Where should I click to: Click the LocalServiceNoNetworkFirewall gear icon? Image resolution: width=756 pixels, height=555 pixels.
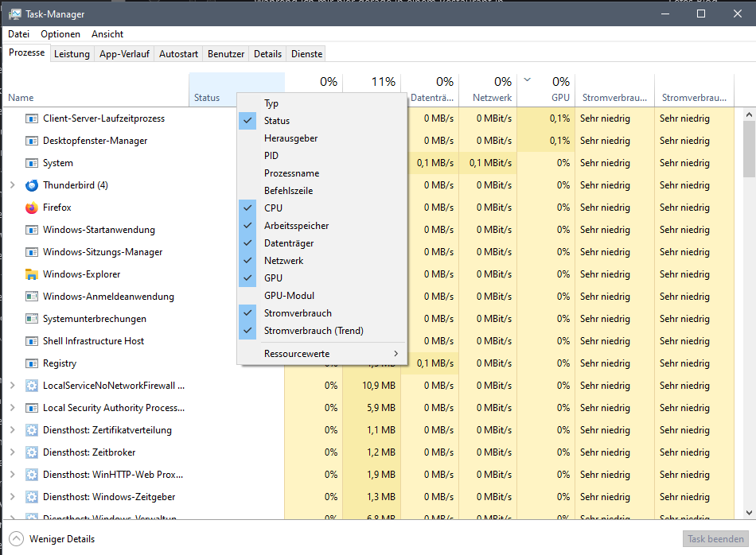click(31, 386)
